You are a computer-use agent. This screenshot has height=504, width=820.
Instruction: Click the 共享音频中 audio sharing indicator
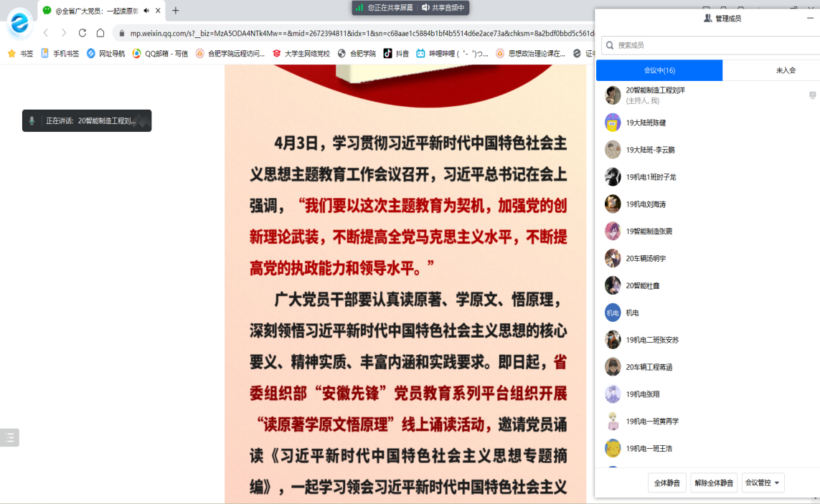443,8
